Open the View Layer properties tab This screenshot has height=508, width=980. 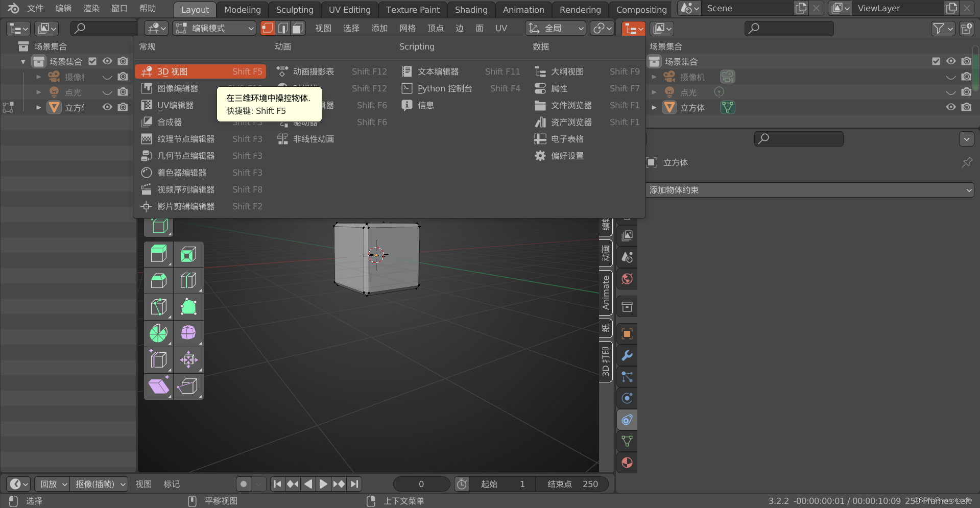click(x=627, y=235)
